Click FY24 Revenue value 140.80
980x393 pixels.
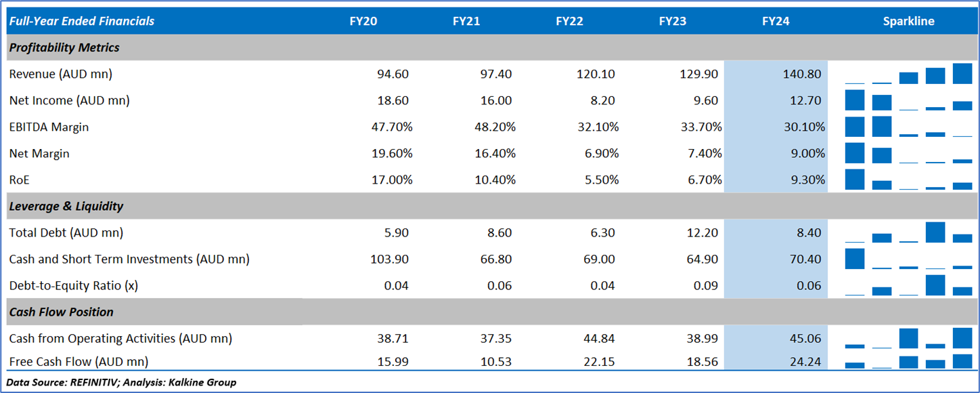tap(802, 74)
